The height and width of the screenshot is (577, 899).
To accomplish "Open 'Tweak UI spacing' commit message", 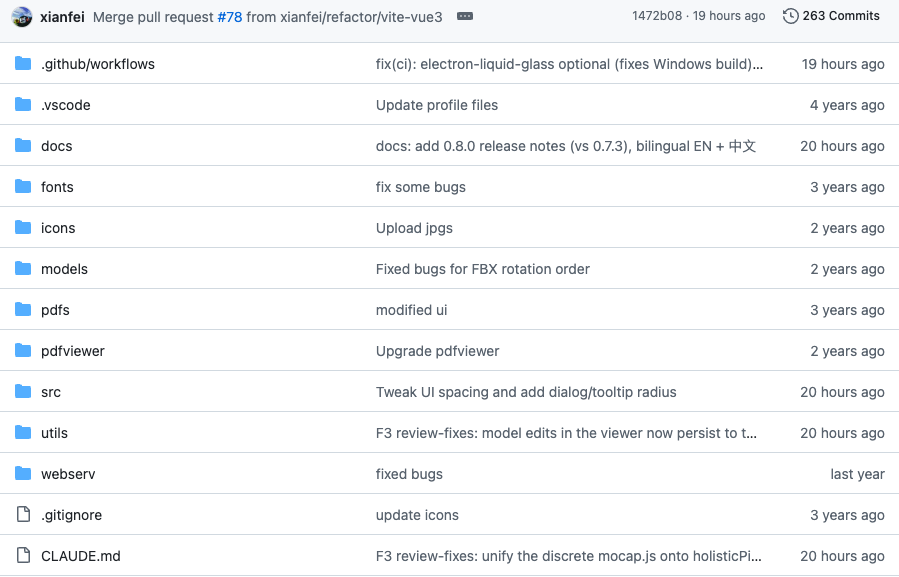I will click(x=526, y=392).
